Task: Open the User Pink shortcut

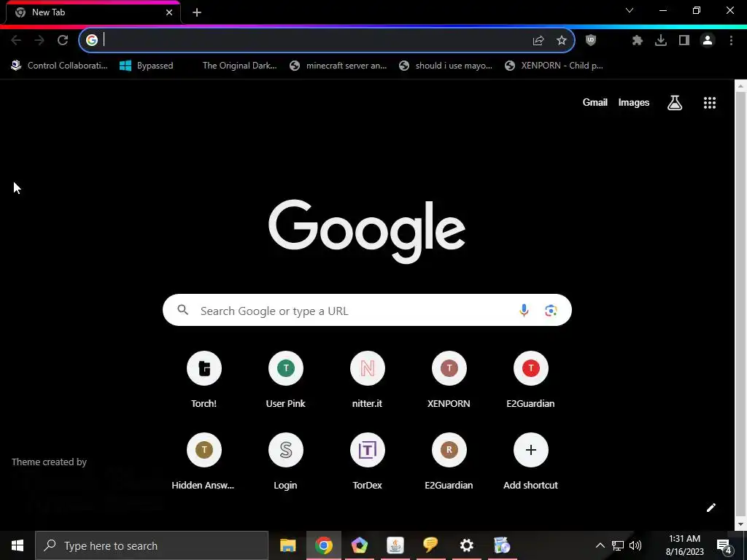Action: [286, 379]
